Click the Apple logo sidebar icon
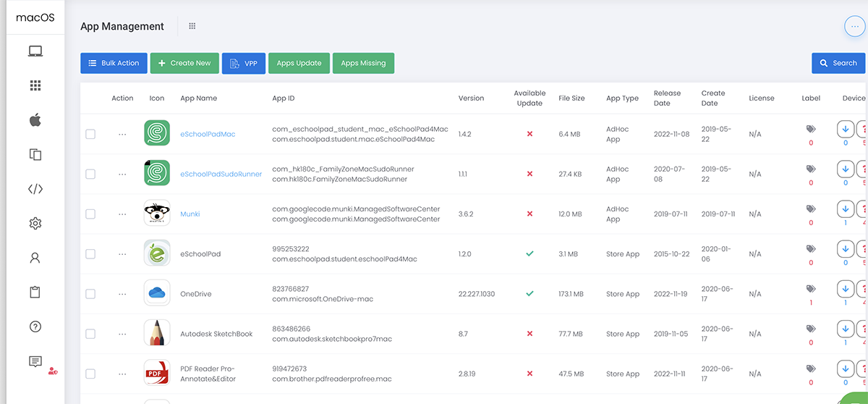 [x=35, y=119]
